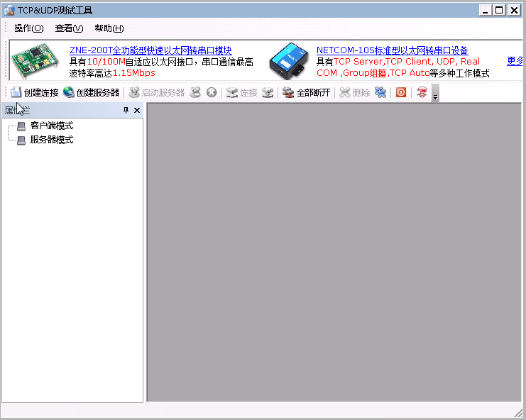This screenshot has height=420, width=526.
Task: Open the NETCOM-10S serial device link
Action: click(x=393, y=50)
